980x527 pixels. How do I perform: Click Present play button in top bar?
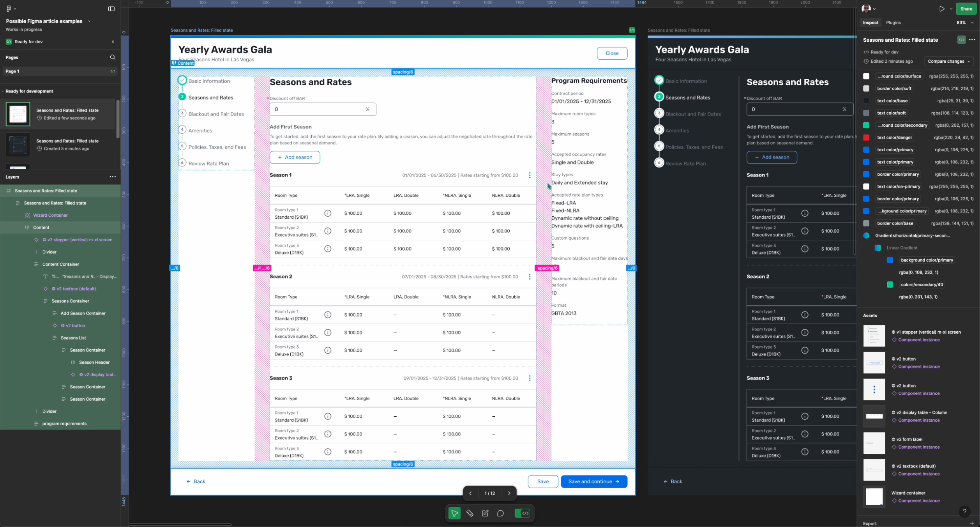click(942, 9)
